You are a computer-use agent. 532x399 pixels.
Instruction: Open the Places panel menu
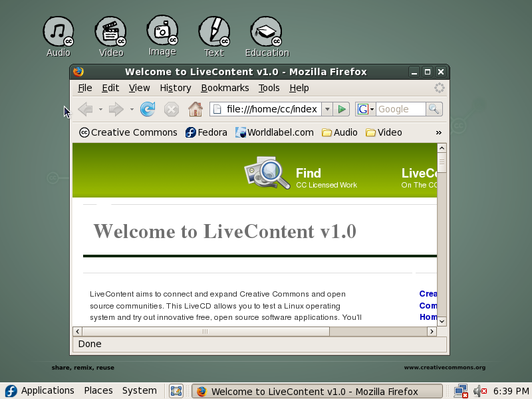click(98, 390)
